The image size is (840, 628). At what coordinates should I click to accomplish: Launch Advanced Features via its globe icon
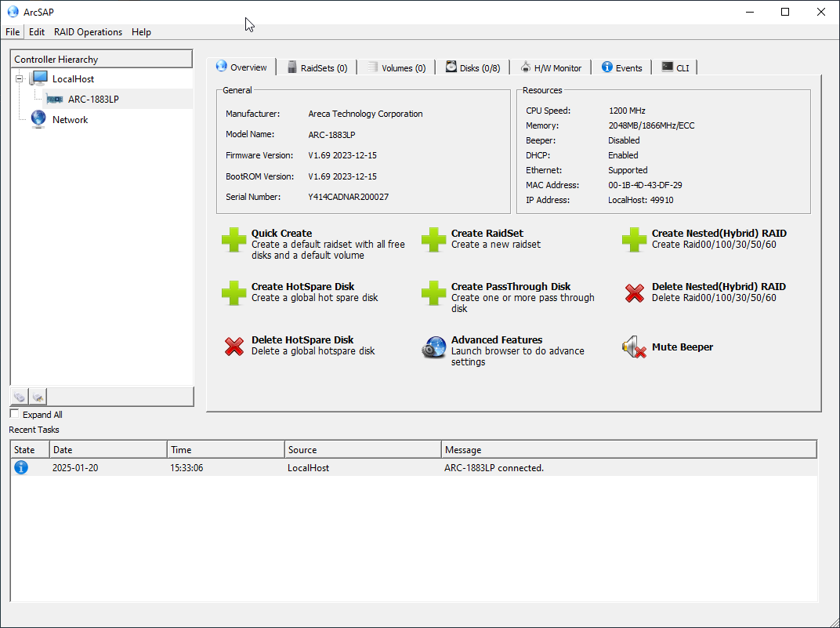click(x=434, y=347)
